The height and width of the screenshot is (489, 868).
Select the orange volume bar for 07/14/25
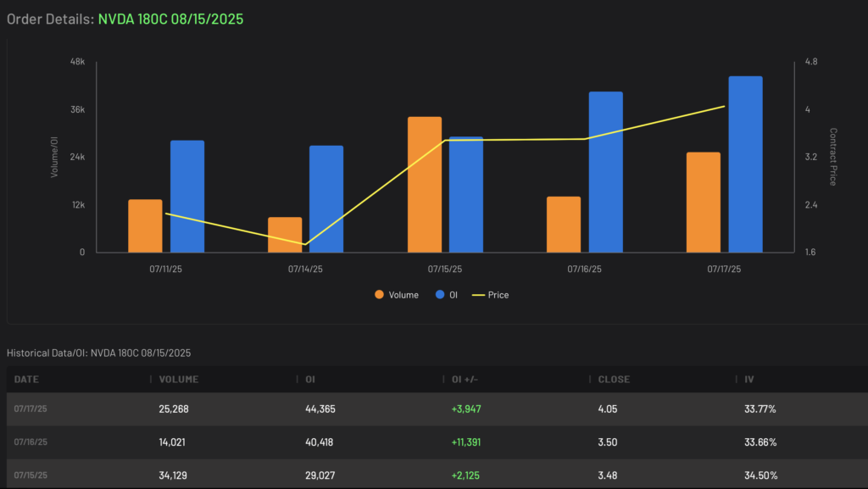pos(285,235)
